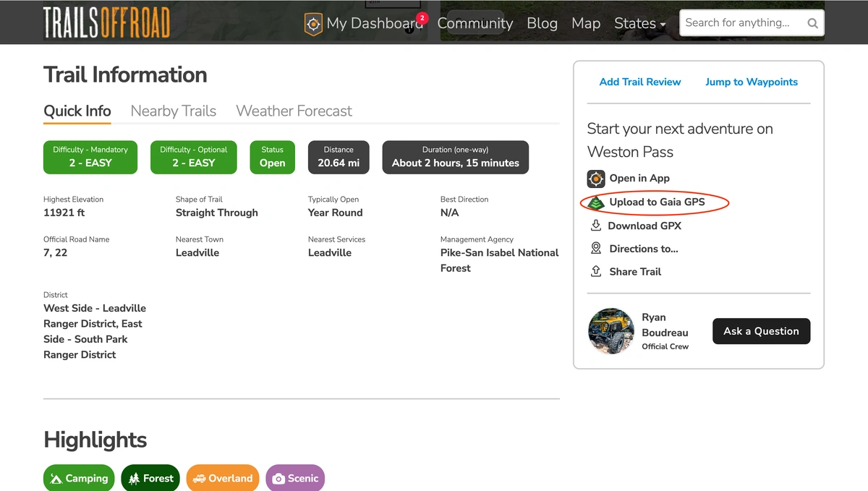Viewport: 868px width, 491px height.
Task: Click Upload to Gaia GPS
Action: (657, 202)
